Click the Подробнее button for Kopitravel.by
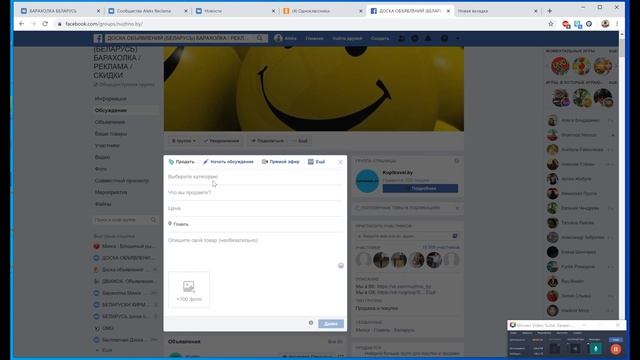640x360 pixels. point(420,189)
